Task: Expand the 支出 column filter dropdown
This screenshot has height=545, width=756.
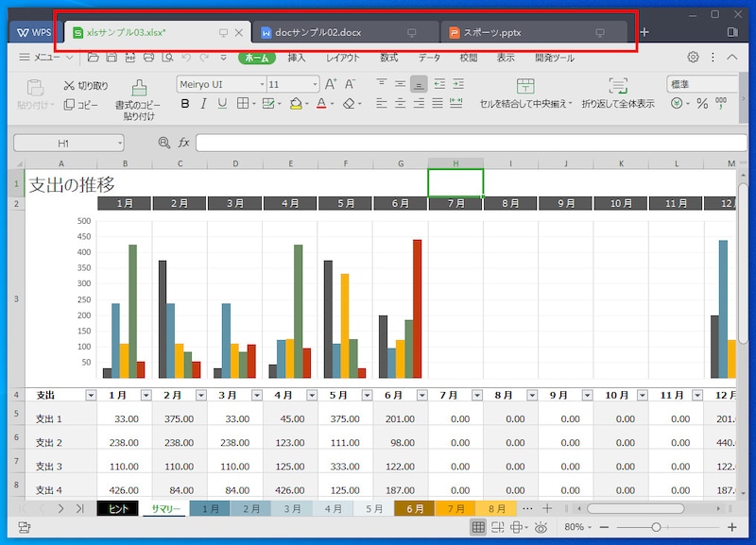Action: 91,395
